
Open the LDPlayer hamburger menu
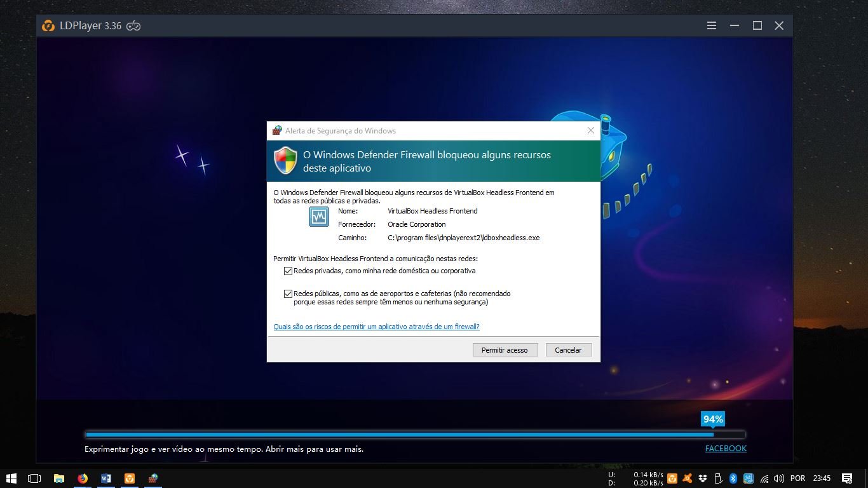coord(712,25)
